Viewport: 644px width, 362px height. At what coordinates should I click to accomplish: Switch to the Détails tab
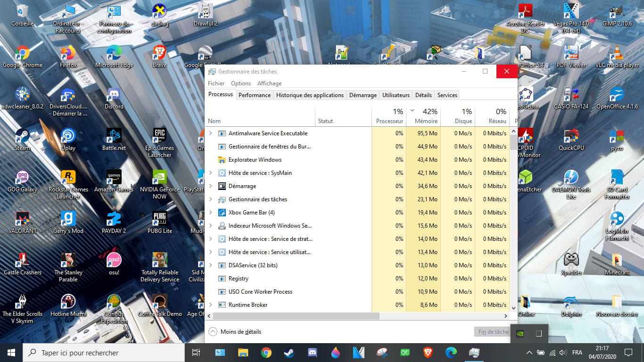(x=423, y=95)
